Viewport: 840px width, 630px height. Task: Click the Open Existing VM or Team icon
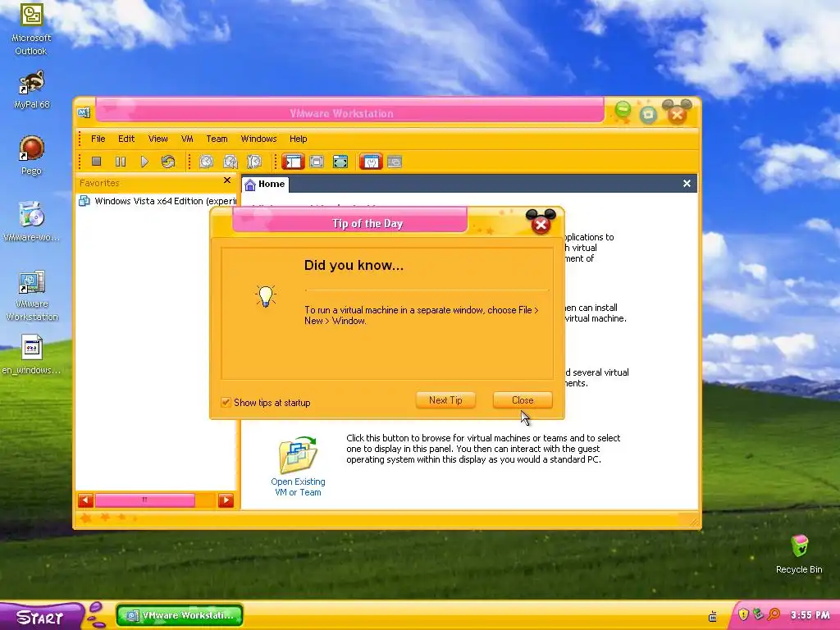(x=299, y=454)
